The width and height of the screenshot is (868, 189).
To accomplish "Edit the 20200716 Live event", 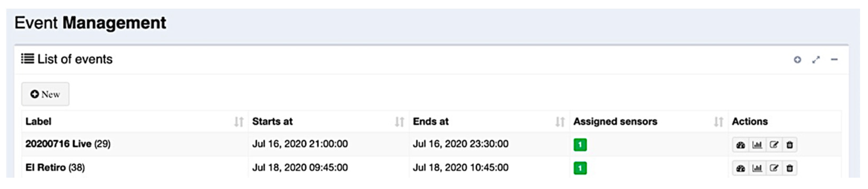I will tap(774, 145).
